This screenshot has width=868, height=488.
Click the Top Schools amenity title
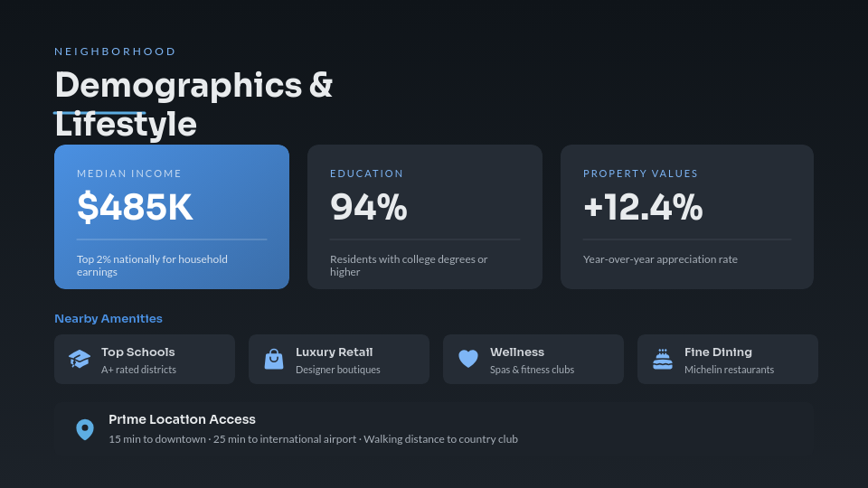click(138, 352)
